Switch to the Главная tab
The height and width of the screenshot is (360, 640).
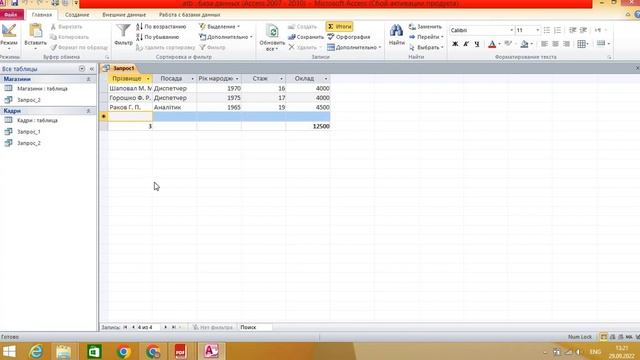pyautogui.click(x=42, y=15)
